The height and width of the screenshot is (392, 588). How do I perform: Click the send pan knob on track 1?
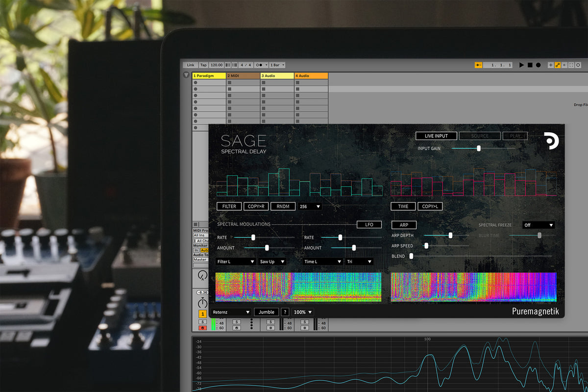[202, 276]
